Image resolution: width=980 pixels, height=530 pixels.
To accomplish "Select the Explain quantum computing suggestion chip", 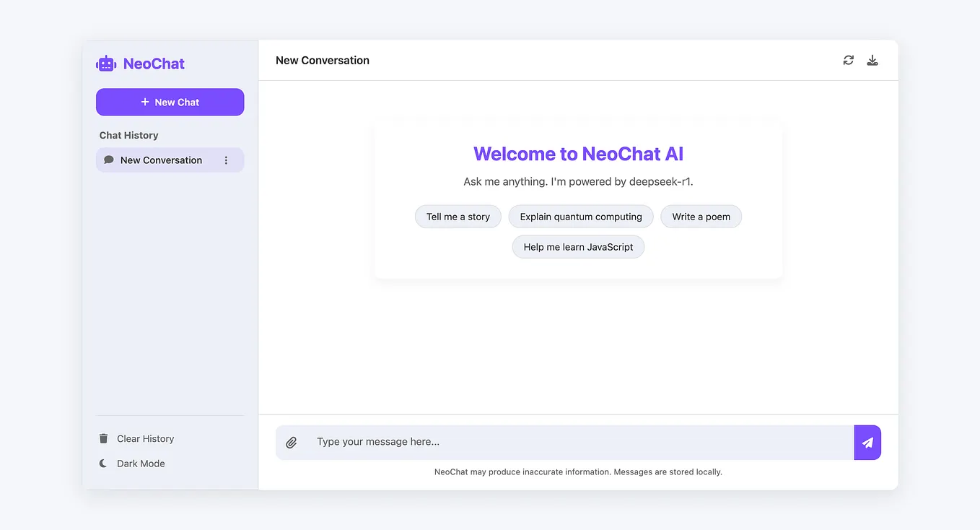I will [580, 216].
